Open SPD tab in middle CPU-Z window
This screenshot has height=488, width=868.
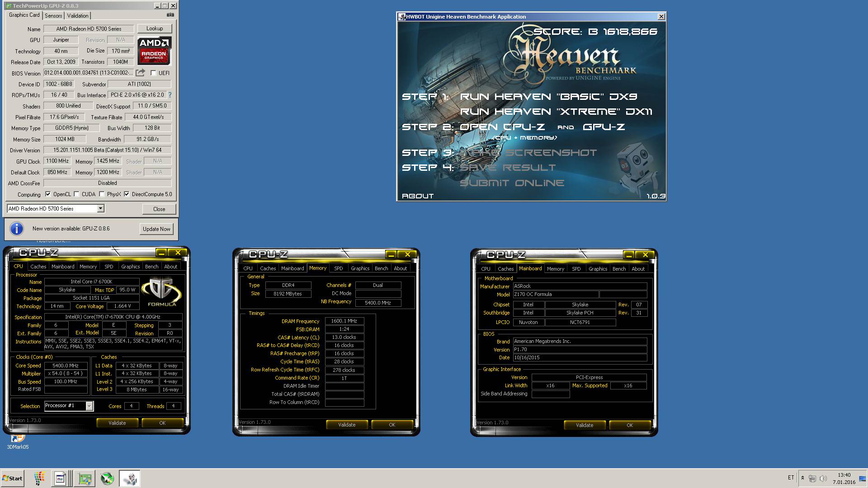(339, 268)
